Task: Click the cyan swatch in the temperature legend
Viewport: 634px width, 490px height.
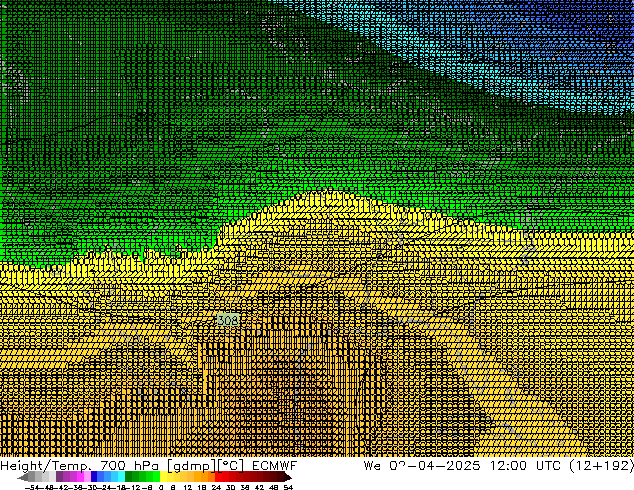Action: 121,477
